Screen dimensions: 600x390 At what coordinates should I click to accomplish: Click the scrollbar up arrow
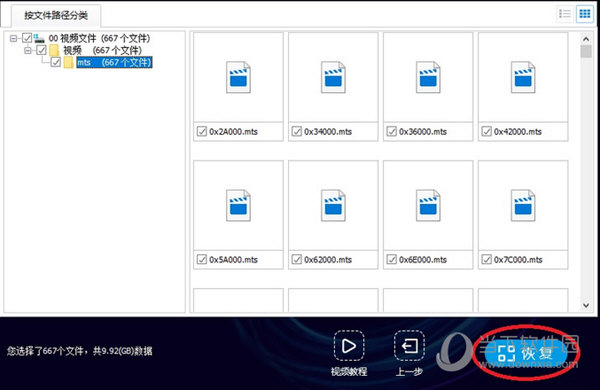click(x=585, y=39)
